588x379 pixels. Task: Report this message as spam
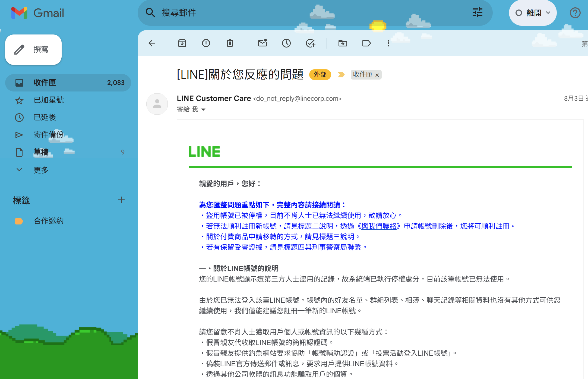tap(206, 43)
